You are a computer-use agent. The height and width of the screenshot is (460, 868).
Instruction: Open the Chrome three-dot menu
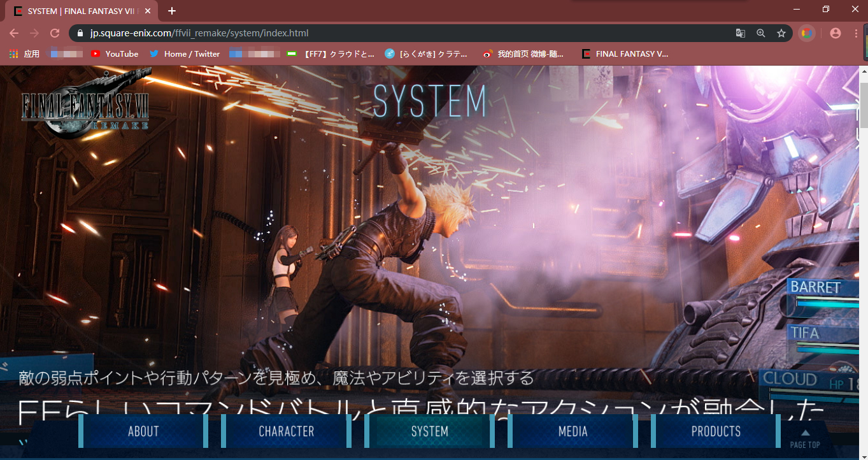click(855, 33)
